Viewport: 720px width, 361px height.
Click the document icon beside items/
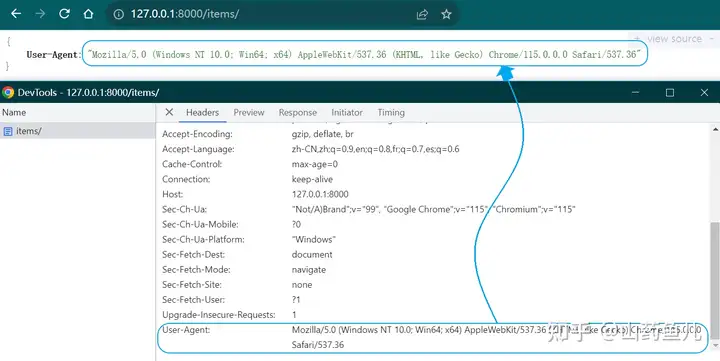[8, 131]
